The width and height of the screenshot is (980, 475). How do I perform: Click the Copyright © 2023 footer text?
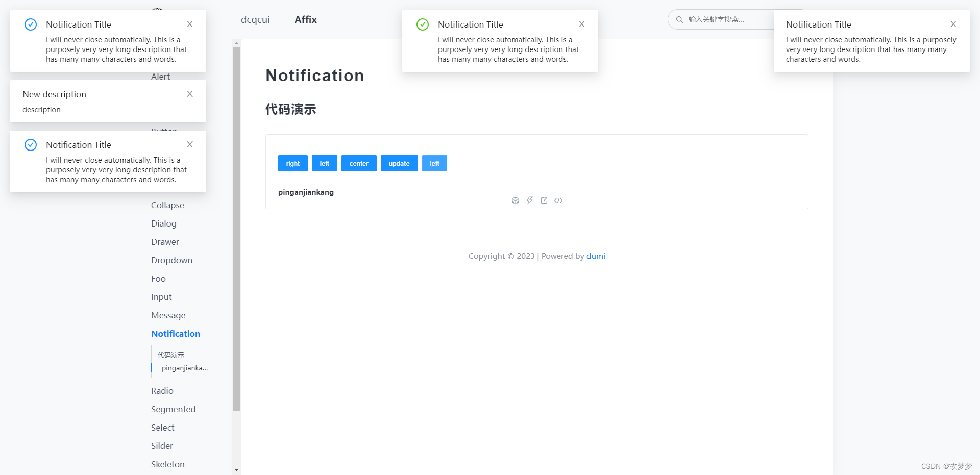coord(502,256)
